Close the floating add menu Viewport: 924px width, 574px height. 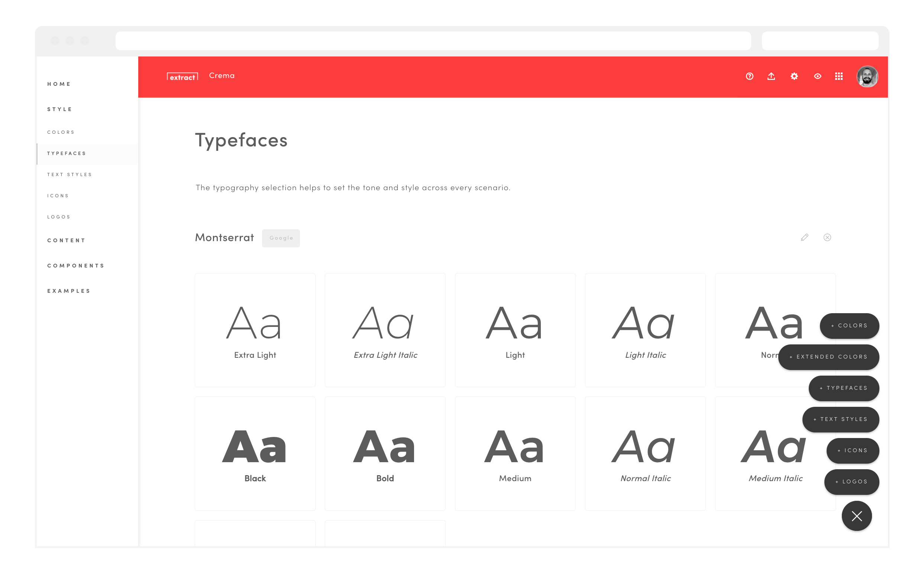[856, 516]
